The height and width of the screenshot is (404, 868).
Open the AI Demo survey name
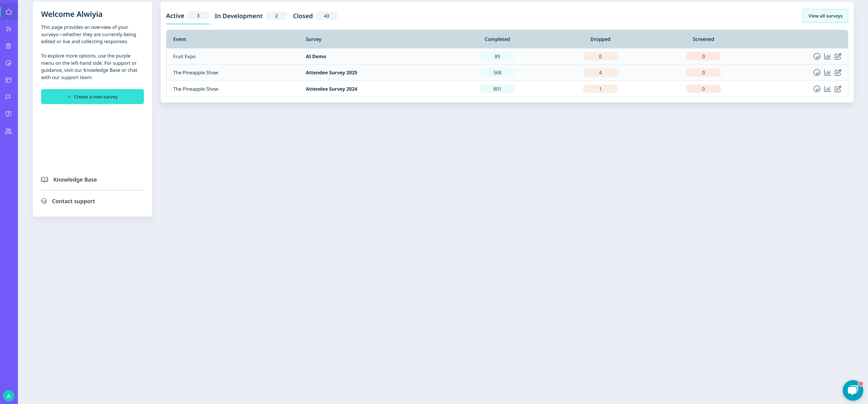tap(316, 56)
